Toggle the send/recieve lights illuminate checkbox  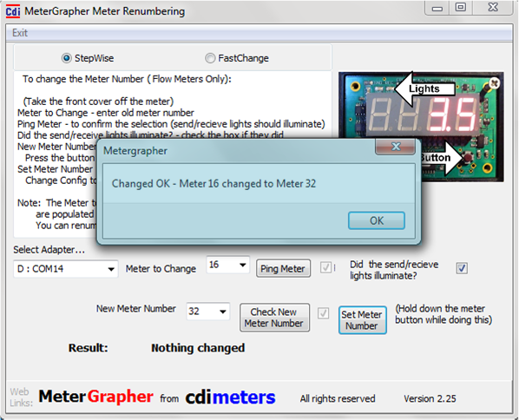click(x=462, y=268)
